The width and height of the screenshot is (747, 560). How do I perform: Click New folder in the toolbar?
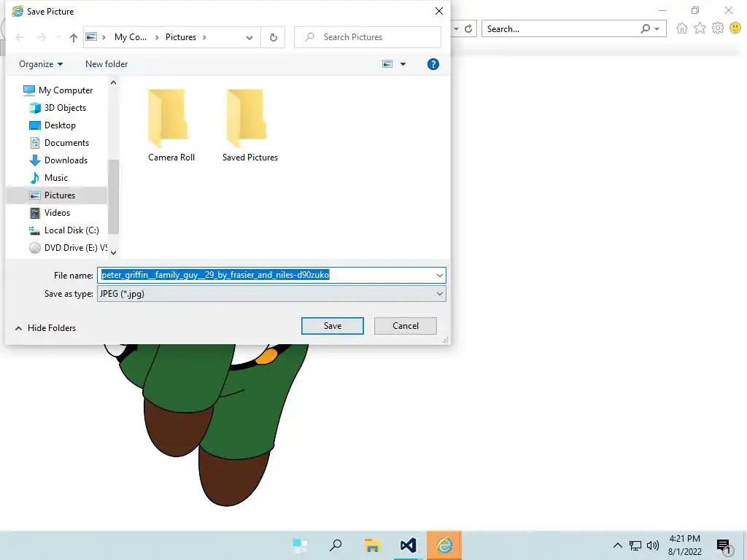click(x=107, y=64)
